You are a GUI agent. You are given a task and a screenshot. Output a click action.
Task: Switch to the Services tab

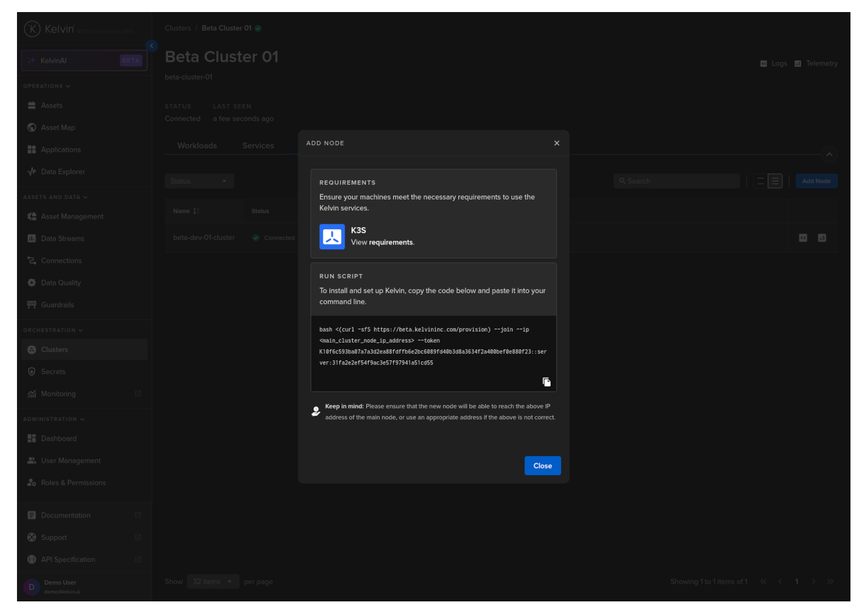pos(258,146)
